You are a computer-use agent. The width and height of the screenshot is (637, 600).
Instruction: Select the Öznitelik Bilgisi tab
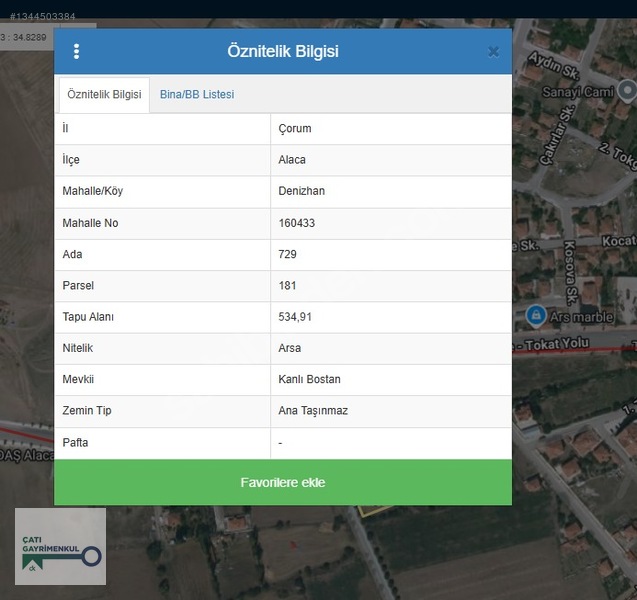[x=104, y=95]
